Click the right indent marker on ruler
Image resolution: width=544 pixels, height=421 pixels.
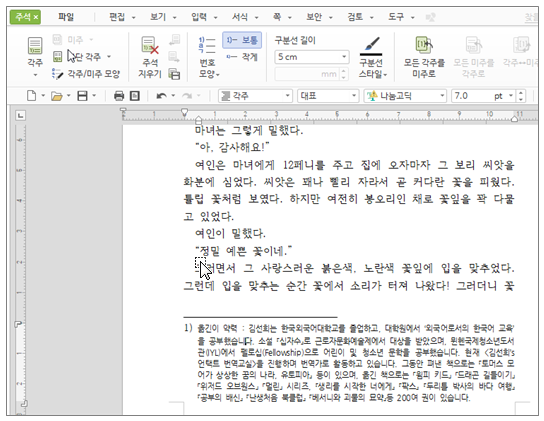(x=514, y=119)
